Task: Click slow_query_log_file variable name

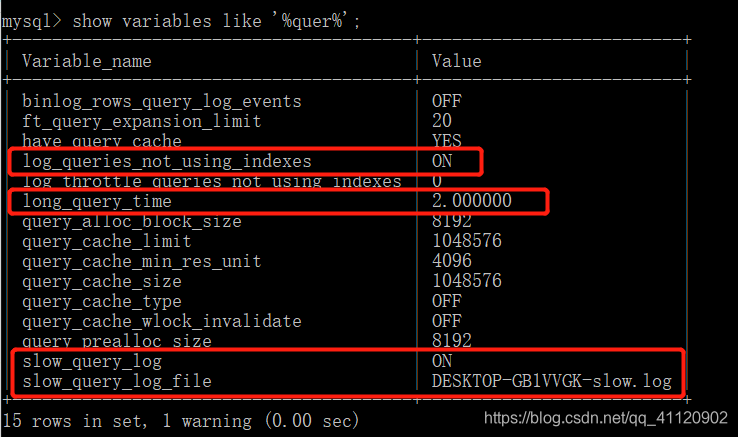Action: (117, 381)
